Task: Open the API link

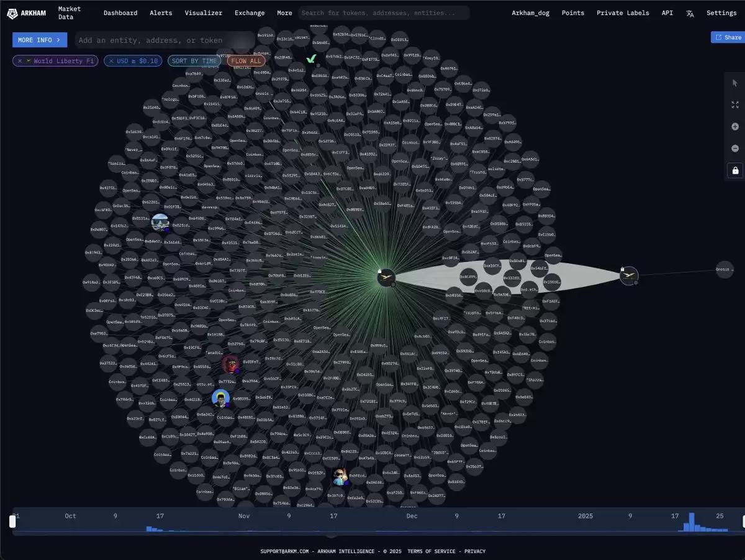Action: [x=667, y=13]
